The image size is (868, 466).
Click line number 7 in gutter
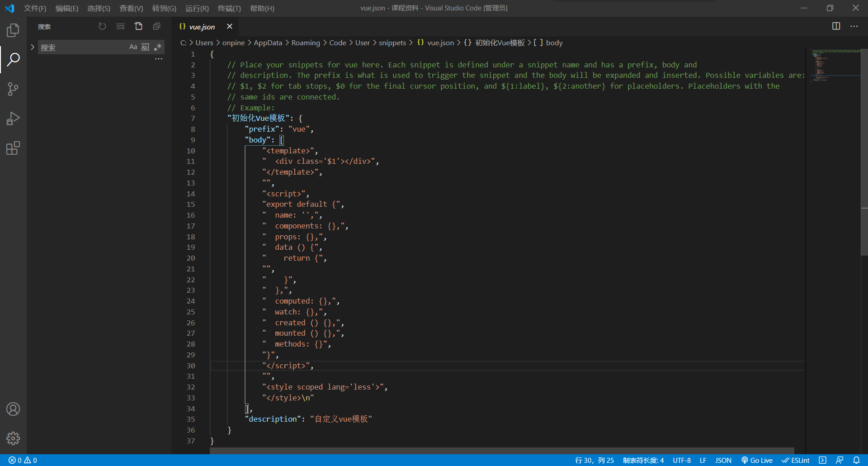coord(193,119)
